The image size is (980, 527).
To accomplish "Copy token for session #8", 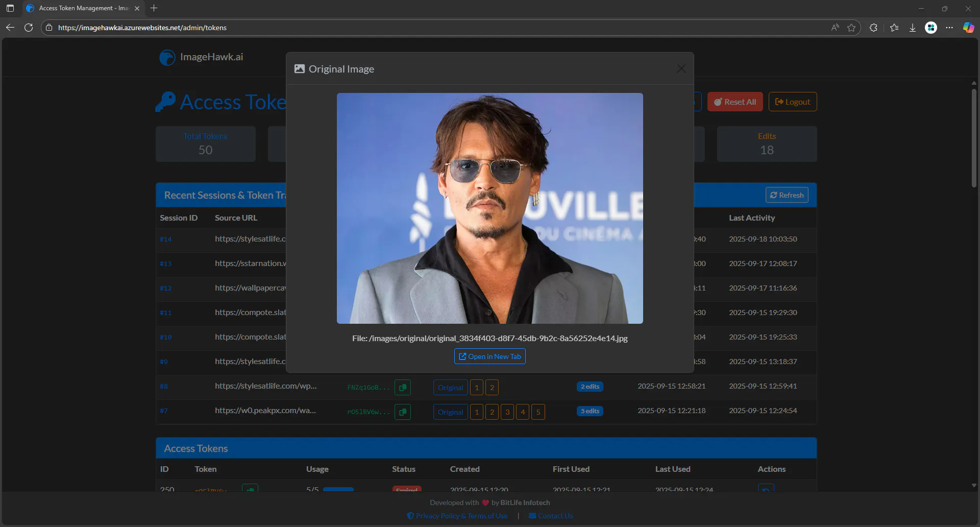I will pyautogui.click(x=402, y=388).
